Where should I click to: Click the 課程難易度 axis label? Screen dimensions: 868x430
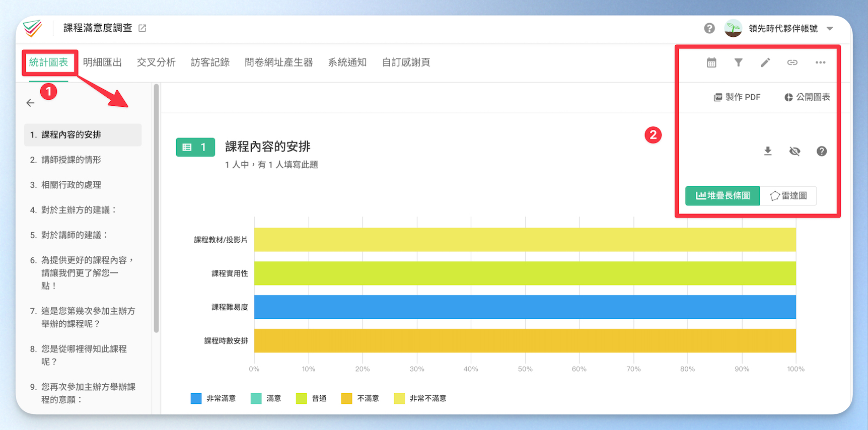[x=230, y=307]
